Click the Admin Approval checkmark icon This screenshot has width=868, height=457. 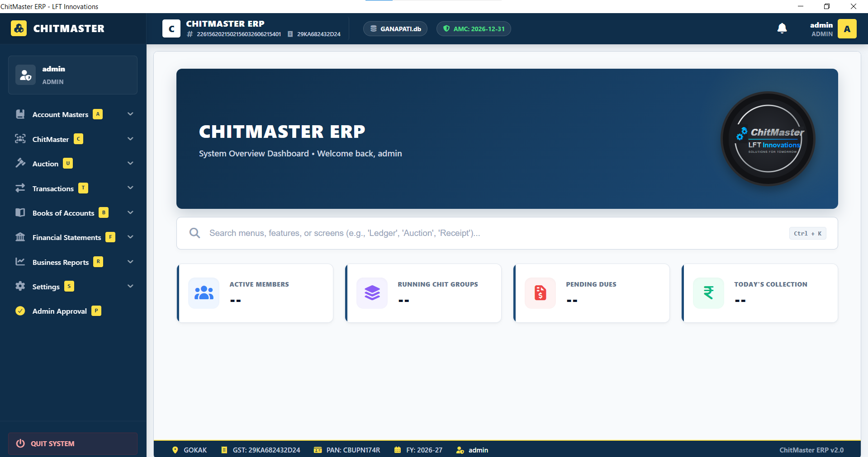[x=20, y=311]
